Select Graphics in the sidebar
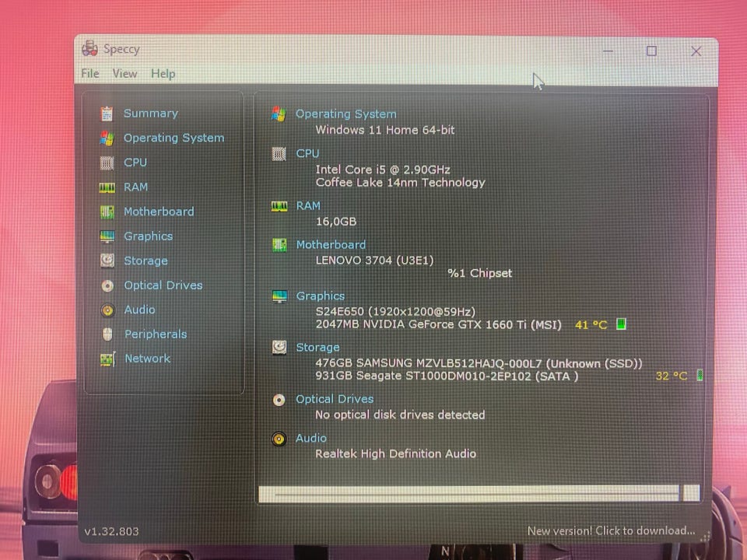747x560 pixels. (x=148, y=236)
